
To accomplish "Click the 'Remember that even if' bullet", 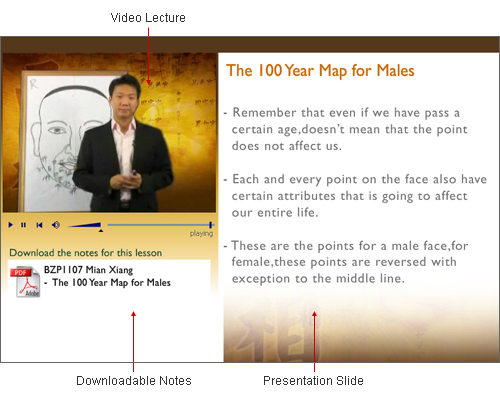I will (x=345, y=129).
